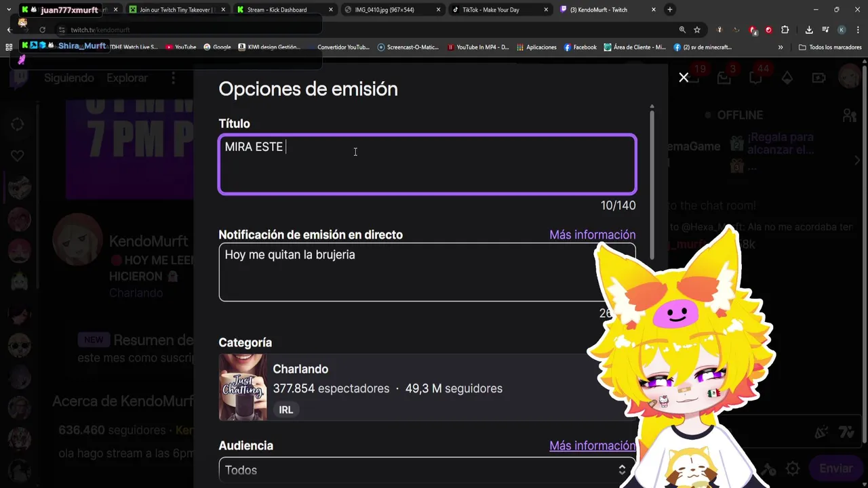Viewport: 868px width, 488px height.
Task: Open the Área de Cliente bookmark
Action: (x=635, y=47)
